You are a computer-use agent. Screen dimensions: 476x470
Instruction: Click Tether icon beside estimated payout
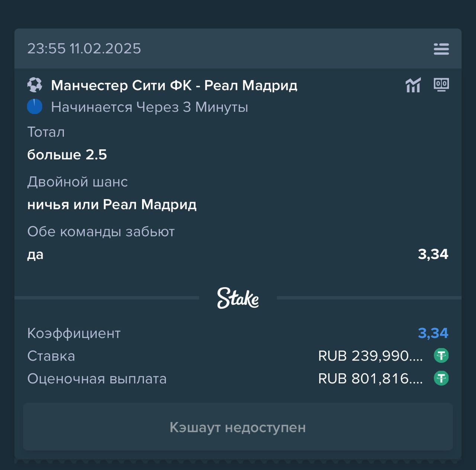click(x=441, y=378)
